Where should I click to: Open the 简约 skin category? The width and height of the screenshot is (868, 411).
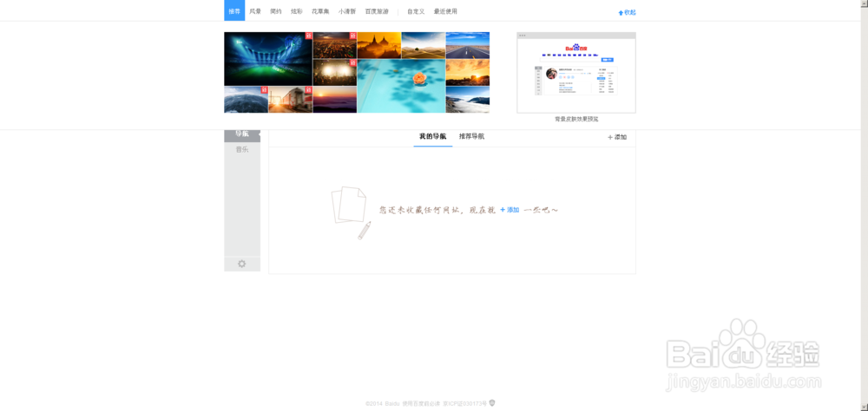click(276, 11)
